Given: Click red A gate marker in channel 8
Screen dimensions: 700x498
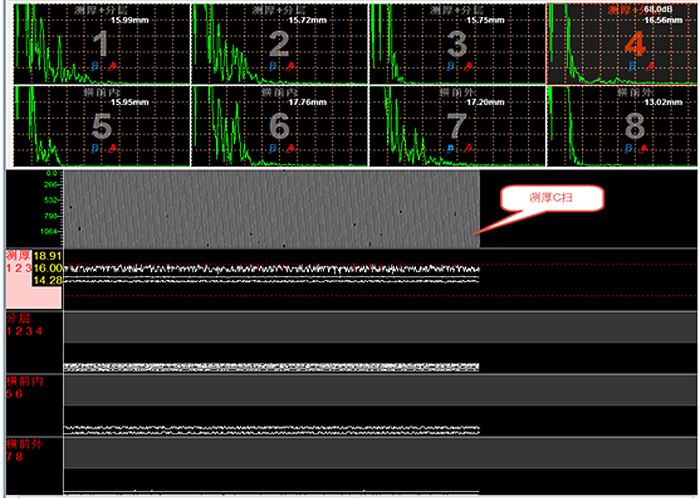Looking at the screenshot, I should 646,148.
